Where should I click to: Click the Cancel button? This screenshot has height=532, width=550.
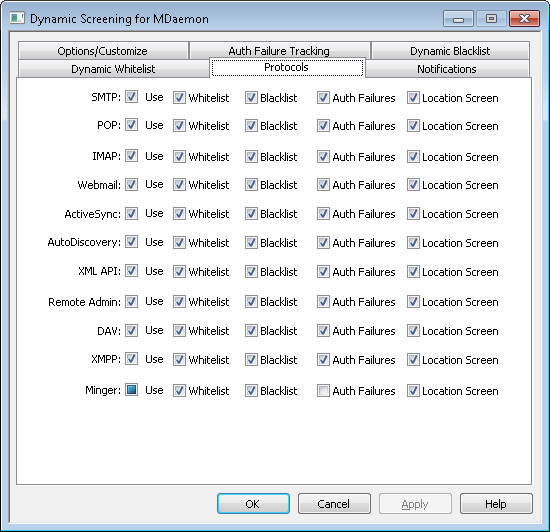pos(334,504)
